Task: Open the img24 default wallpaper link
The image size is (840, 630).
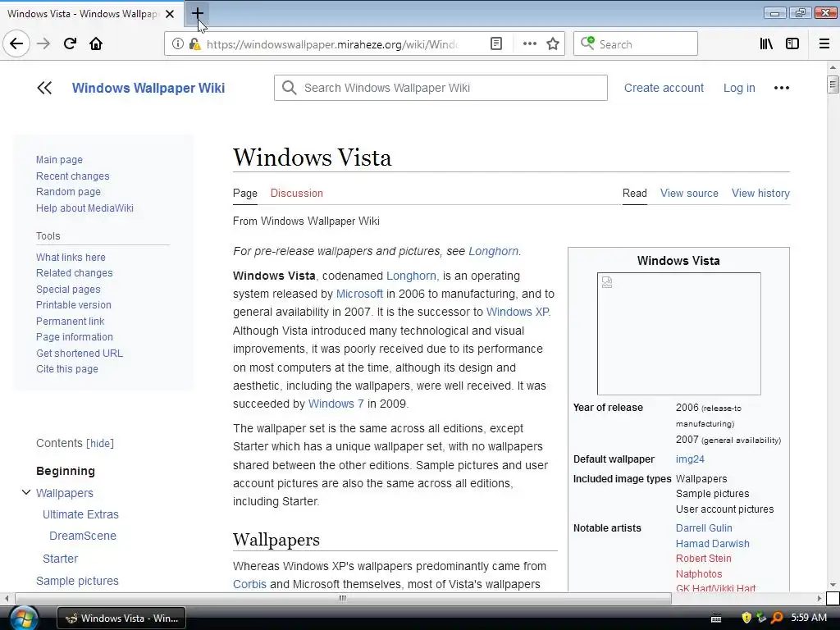Action: pyautogui.click(x=690, y=459)
